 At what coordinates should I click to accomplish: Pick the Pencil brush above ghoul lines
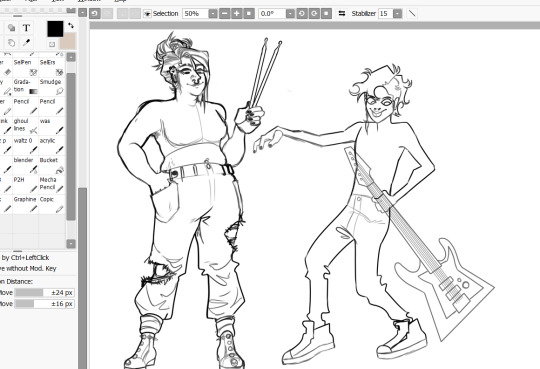coord(25,106)
